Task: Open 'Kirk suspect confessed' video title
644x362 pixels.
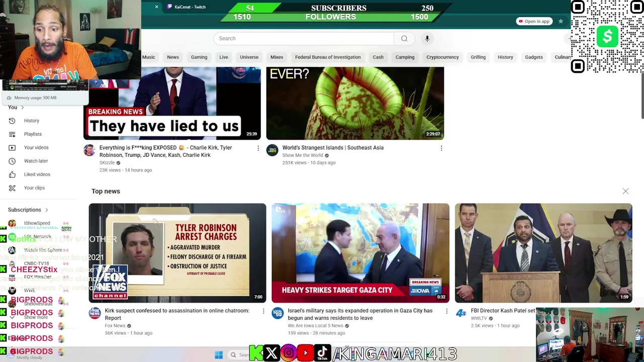Action: (x=177, y=314)
